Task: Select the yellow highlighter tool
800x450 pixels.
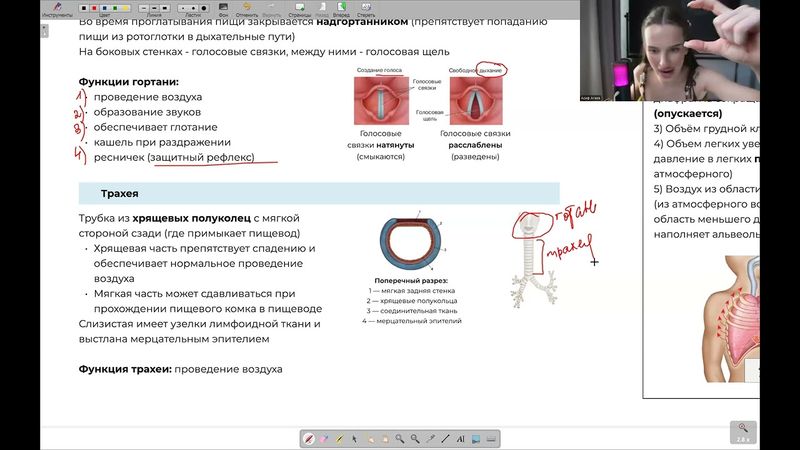Action: tap(340, 439)
